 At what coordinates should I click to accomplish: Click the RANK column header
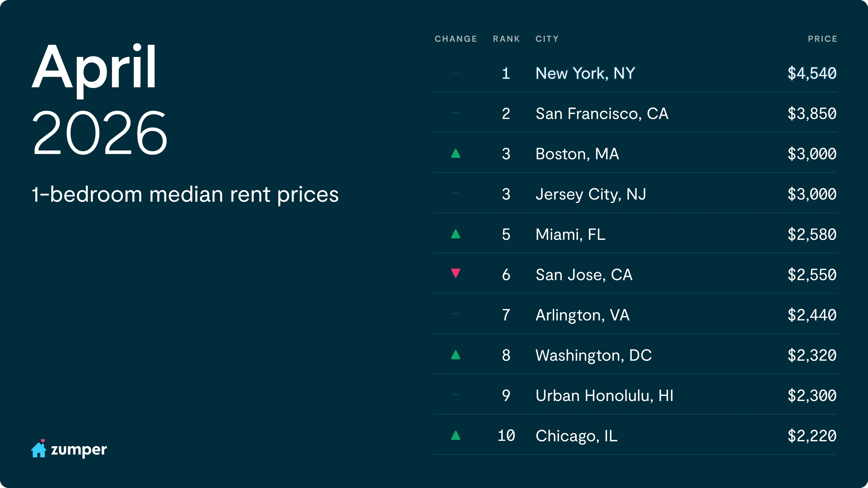pos(506,39)
